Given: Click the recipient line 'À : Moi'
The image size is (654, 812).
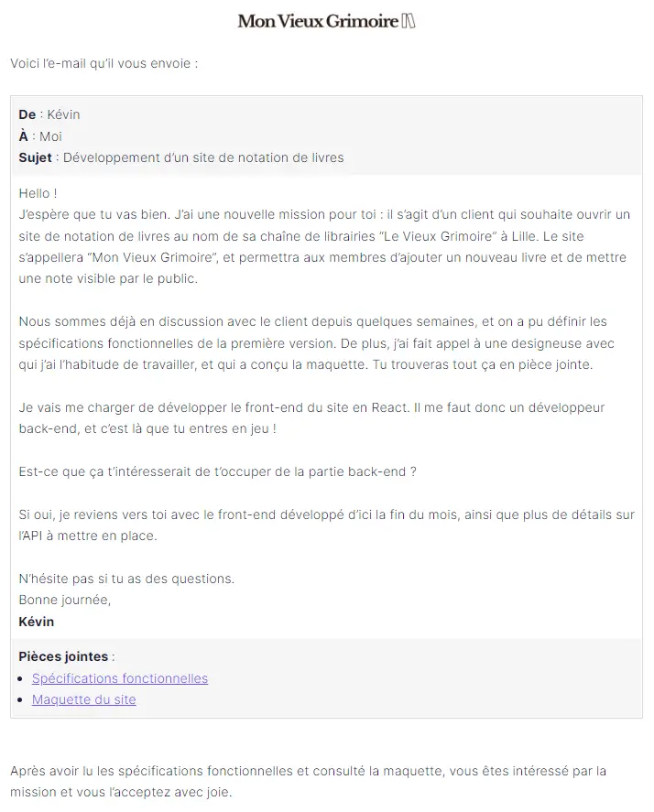Looking at the screenshot, I should [x=40, y=136].
